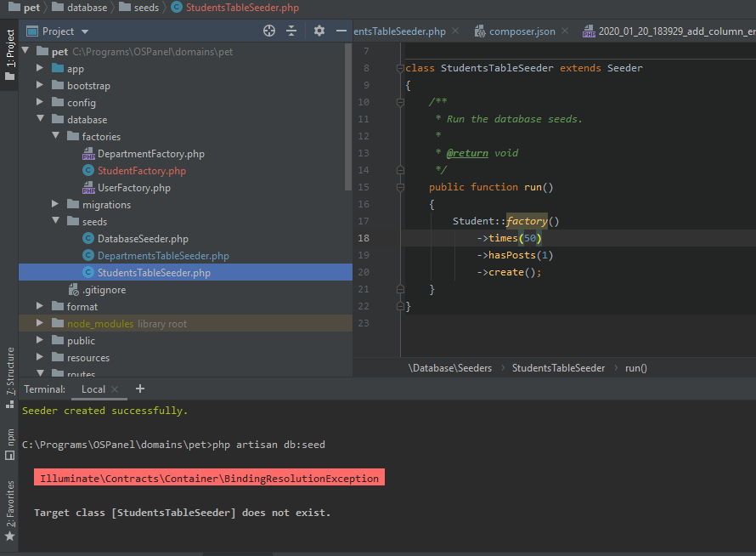The width and height of the screenshot is (756, 556).
Task: Expand the app folder
Action: [x=40, y=68]
